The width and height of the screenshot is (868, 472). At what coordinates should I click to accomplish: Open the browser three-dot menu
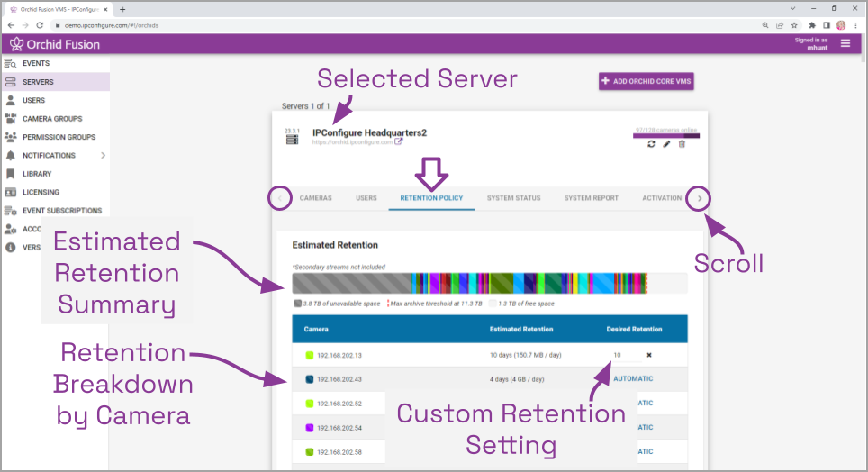pyautogui.click(x=856, y=25)
